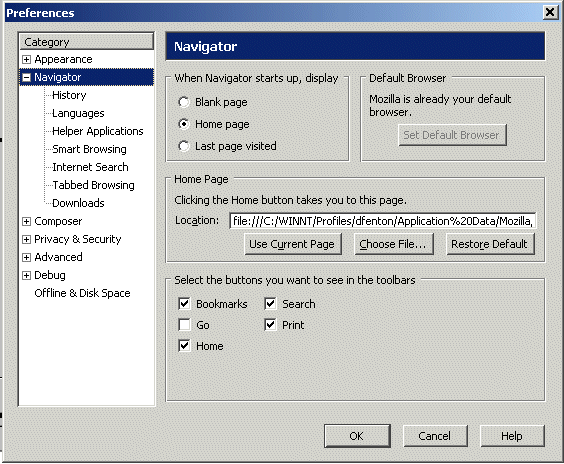Uncheck the Bookmarks toolbar checkbox
564x464 pixels.
(x=185, y=304)
